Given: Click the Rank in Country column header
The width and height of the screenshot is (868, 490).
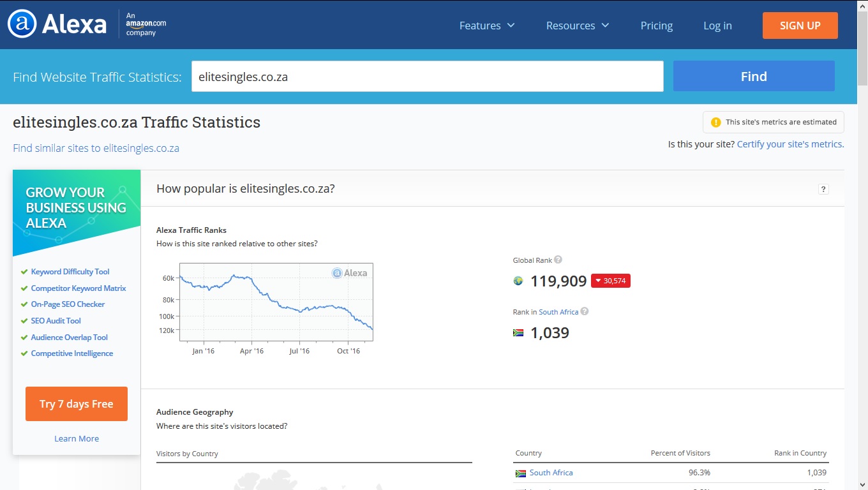Looking at the screenshot, I should (800, 453).
